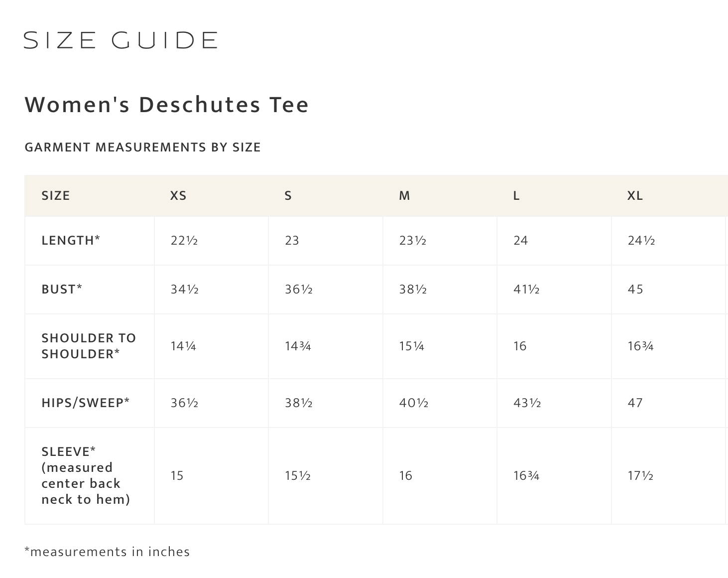Click the SIZE GUIDE heading
728x578 pixels.
(x=121, y=40)
